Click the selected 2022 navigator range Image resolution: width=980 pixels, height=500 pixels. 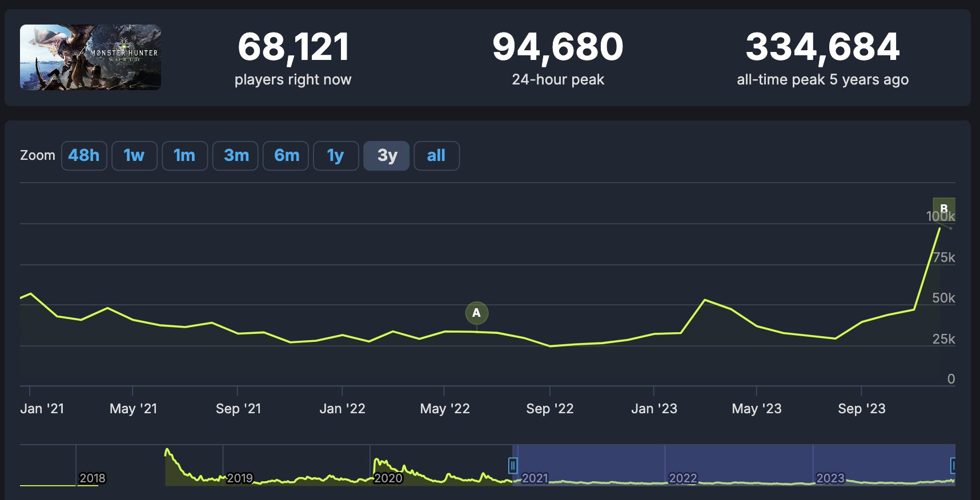pyautogui.click(x=683, y=478)
